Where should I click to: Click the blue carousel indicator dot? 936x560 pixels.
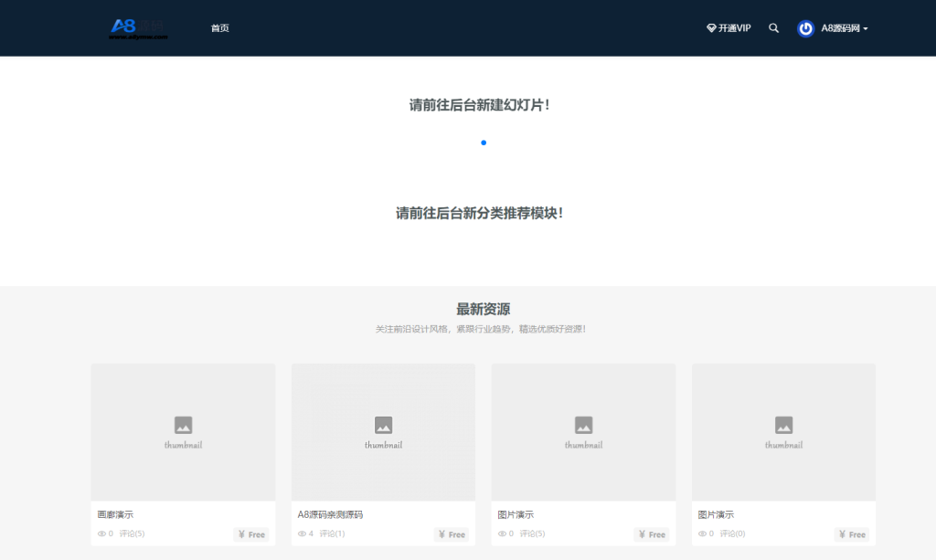coord(483,143)
